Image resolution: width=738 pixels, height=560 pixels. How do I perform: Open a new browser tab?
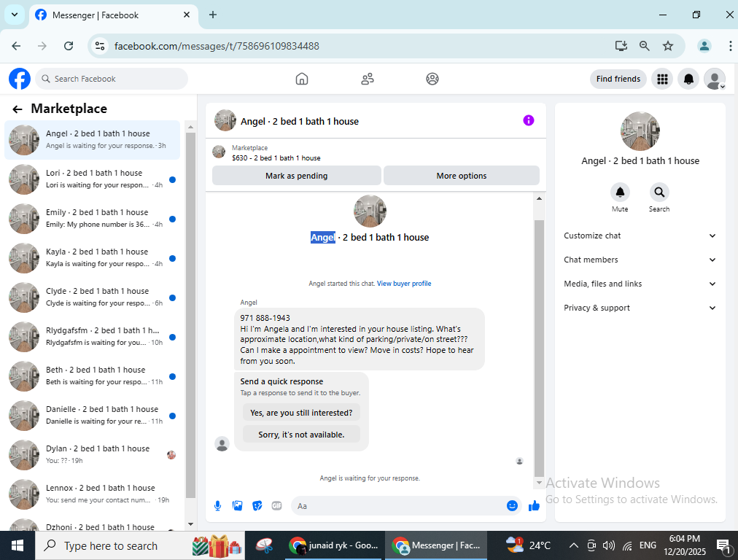point(213,15)
